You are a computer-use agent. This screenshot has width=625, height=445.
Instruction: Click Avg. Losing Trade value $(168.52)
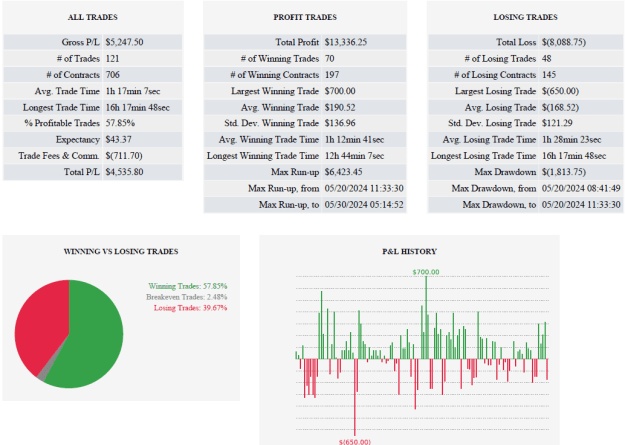[x=560, y=108]
